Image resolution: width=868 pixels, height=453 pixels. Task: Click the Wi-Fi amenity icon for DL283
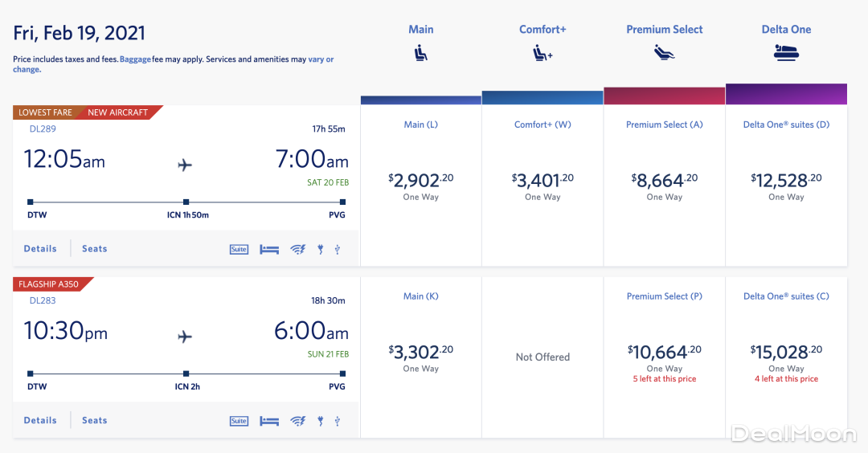click(298, 421)
